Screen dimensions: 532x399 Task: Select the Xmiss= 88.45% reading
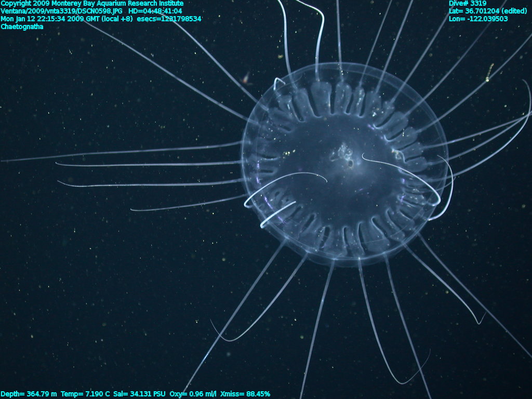(245, 394)
